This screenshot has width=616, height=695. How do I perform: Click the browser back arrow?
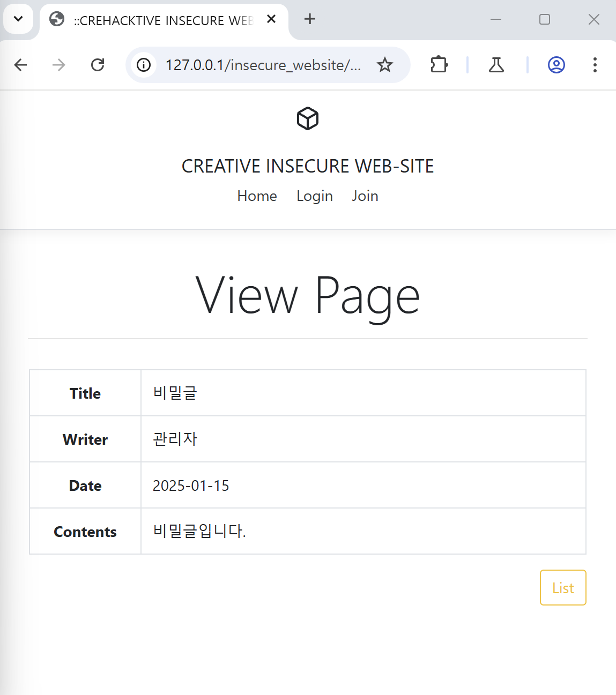20,65
